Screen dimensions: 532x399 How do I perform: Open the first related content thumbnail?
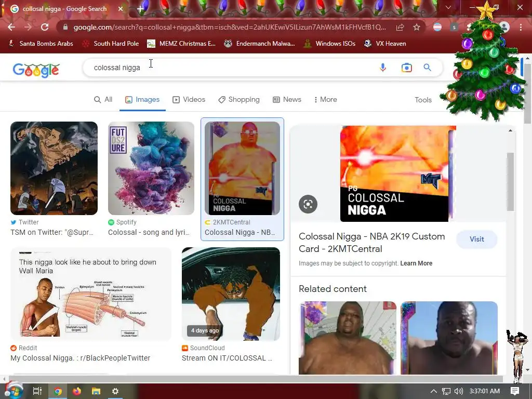(x=348, y=338)
